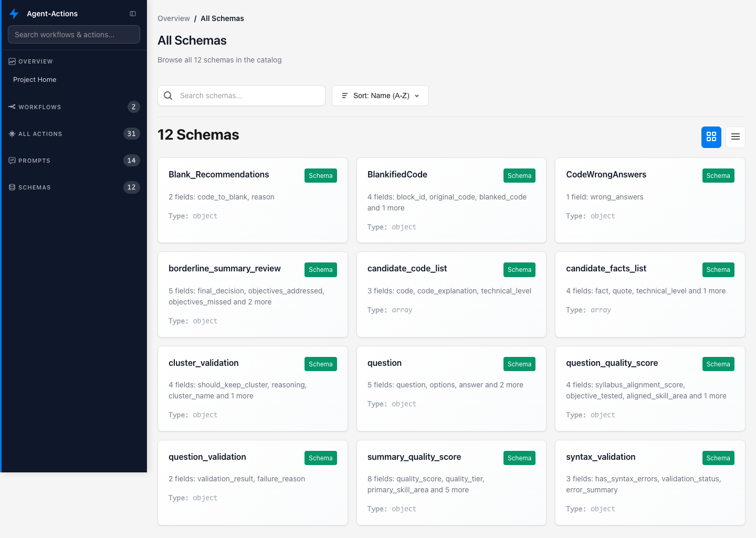756x538 pixels.
Task: Click the Overview chart icon in sidebar
Action: pos(12,61)
